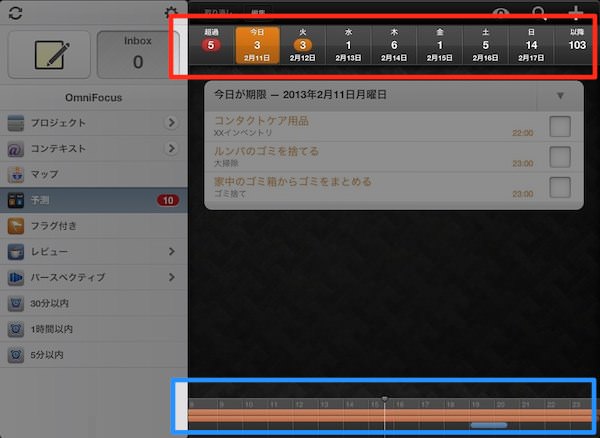Open the 30分以内 perspective
This screenshot has height=438, width=600.
94,303
